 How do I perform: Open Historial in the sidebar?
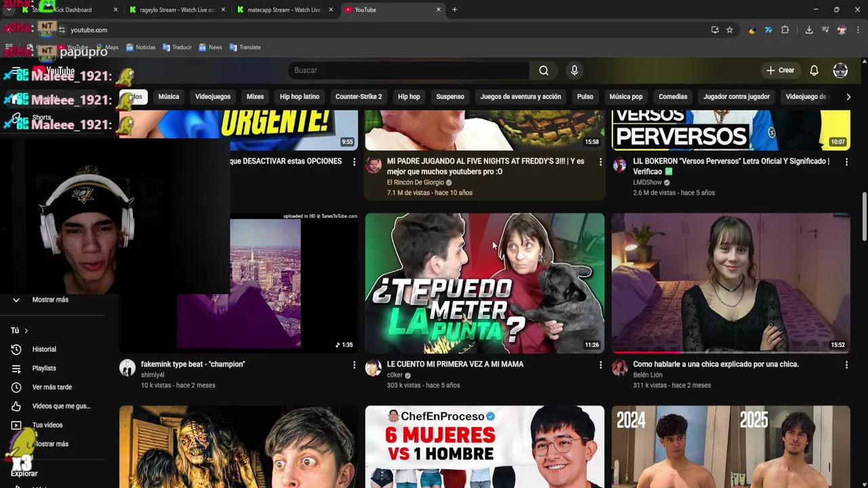click(44, 350)
